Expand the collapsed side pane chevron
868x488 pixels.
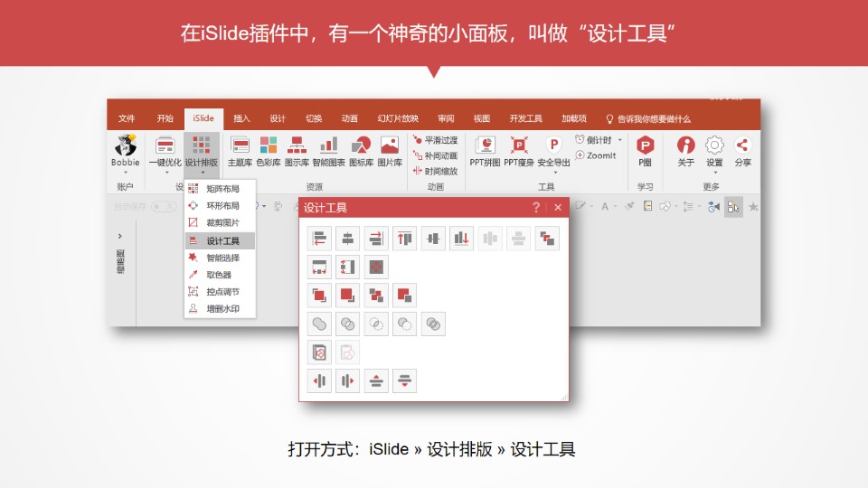click(x=120, y=236)
